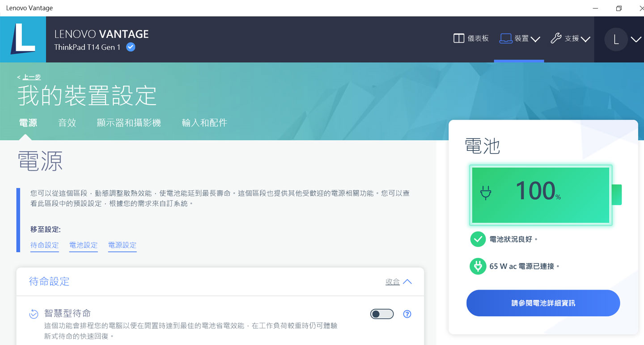The height and width of the screenshot is (345, 644).
Task: Switch to the 音效 tab
Action: 67,123
